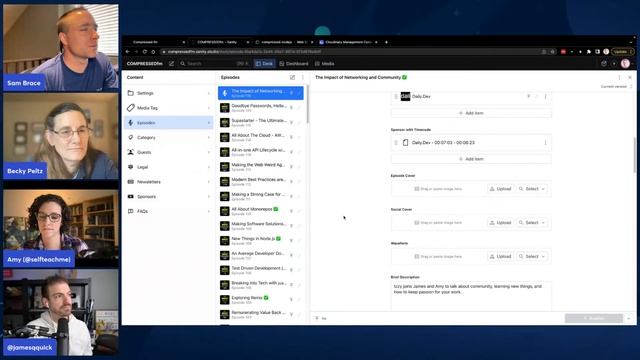This screenshot has height=360, width=640.
Task: Expand the Media Tag item chevron
Action: click(209, 108)
